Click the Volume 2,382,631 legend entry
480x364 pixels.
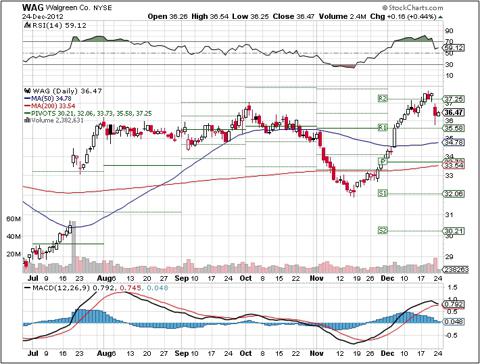coord(57,120)
